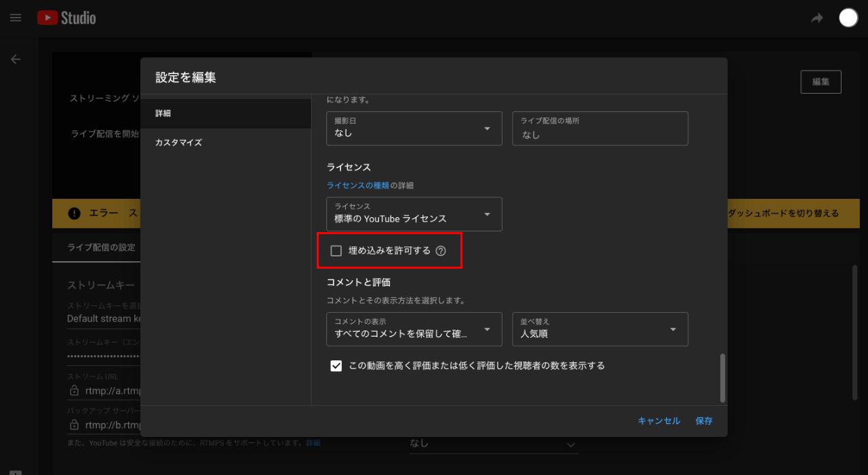Open the hamburger navigation menu
The width and height of the screenshot is (868, 475).
15,18
